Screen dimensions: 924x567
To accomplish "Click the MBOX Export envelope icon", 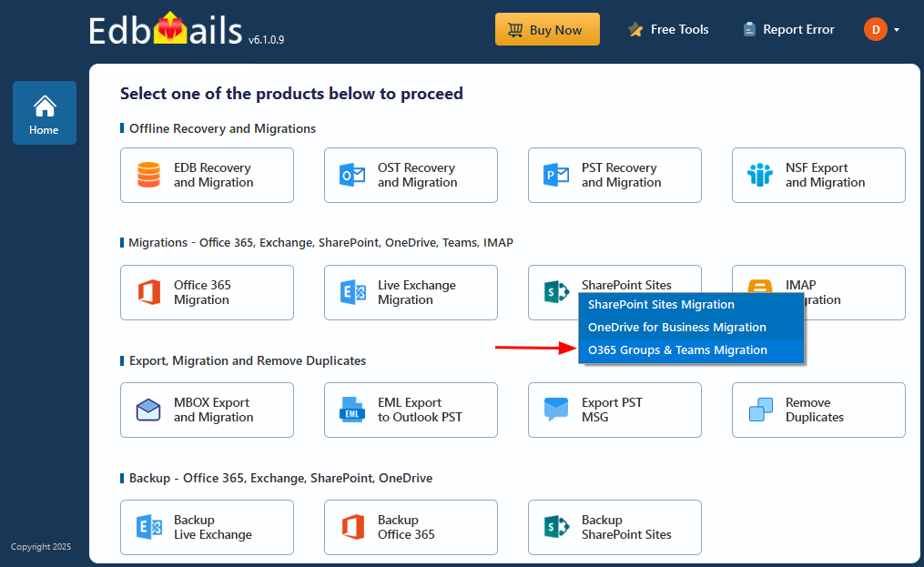I will pyautogui.click(x=148, y=410).
